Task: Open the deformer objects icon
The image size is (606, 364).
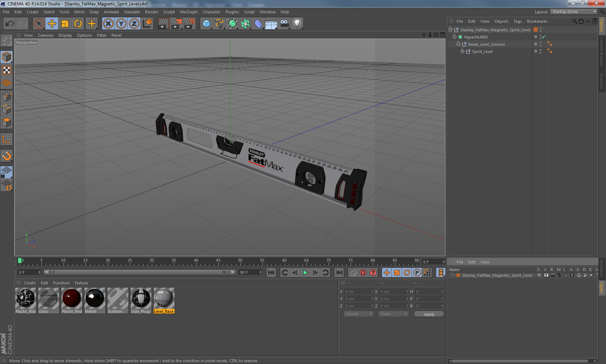Action: tap(258, 24)
